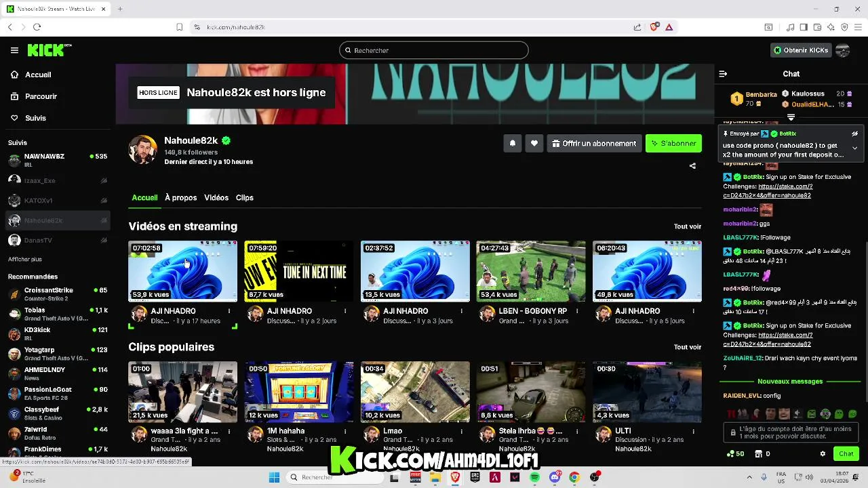Open options for 1M hahaha clip
The height and width of the screenshot is (488, 868).
coord(345,431)
